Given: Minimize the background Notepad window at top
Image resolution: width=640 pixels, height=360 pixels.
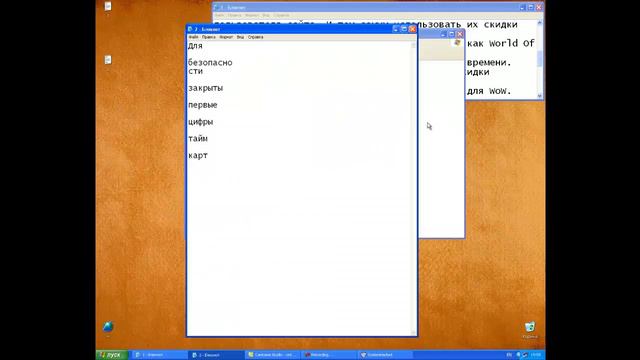Looking at the screenshot, I should pyautogui.click(x=522, y=7).
